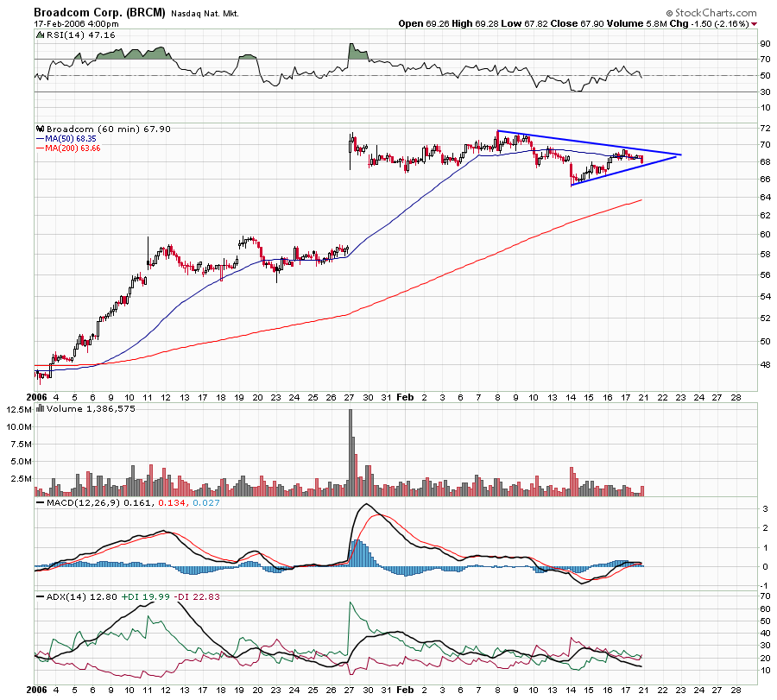This screenshot has height=700, width=777.
Task: Click the 90 label on the RSI axis
Action: pyautogui.click(x=766, y=44)
